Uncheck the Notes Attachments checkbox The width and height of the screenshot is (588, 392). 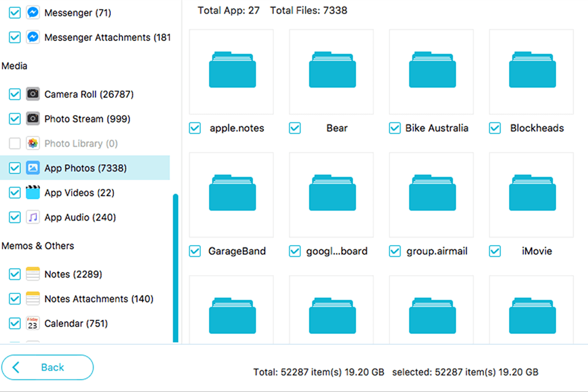pyautogui.click(x=15, y=299)
